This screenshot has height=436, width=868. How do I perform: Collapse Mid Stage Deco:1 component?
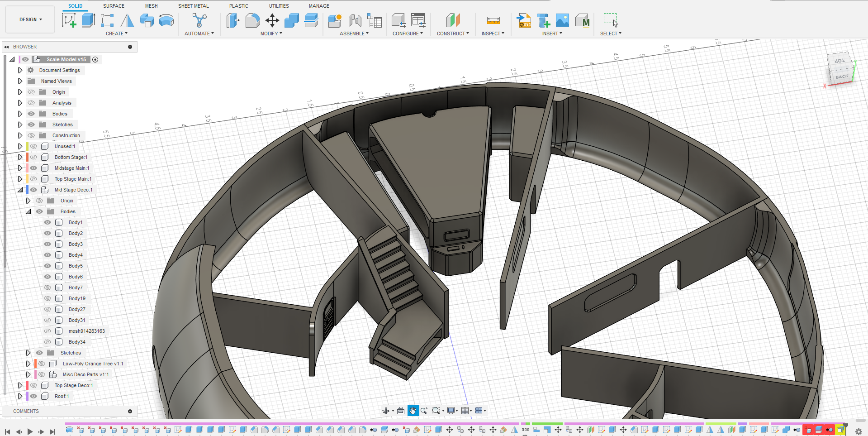click(x=20, y=190)
